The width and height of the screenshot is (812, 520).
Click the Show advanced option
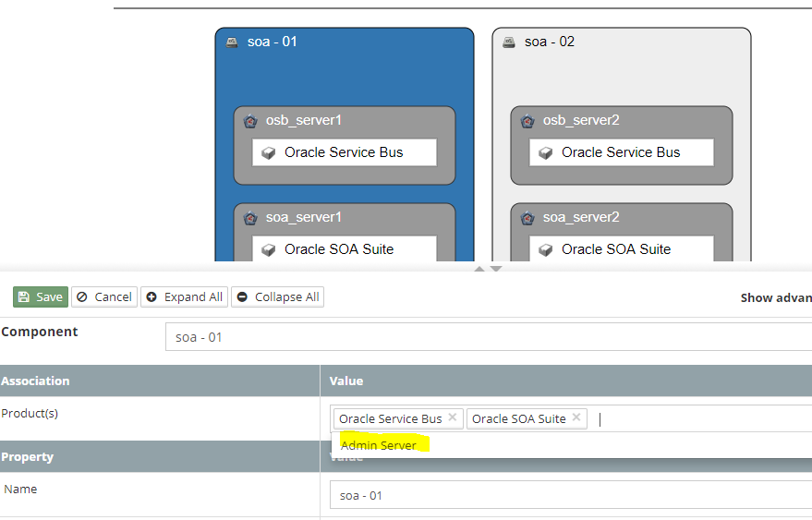[776, 297]
